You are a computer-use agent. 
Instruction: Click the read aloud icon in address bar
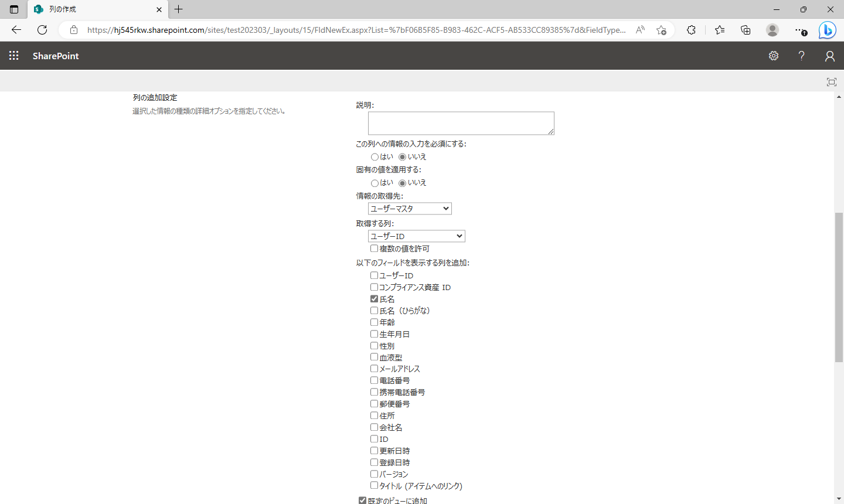click(640, 30)
